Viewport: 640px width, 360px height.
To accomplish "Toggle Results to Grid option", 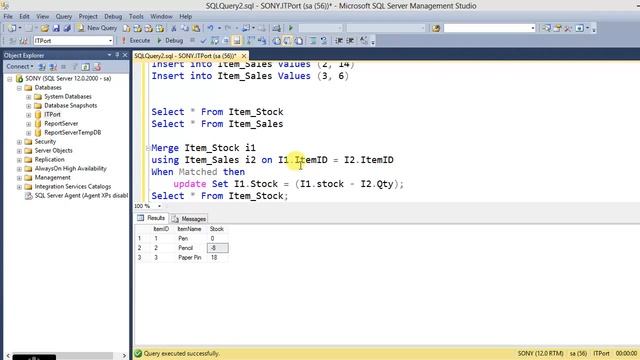I will (x=288, y=41).
